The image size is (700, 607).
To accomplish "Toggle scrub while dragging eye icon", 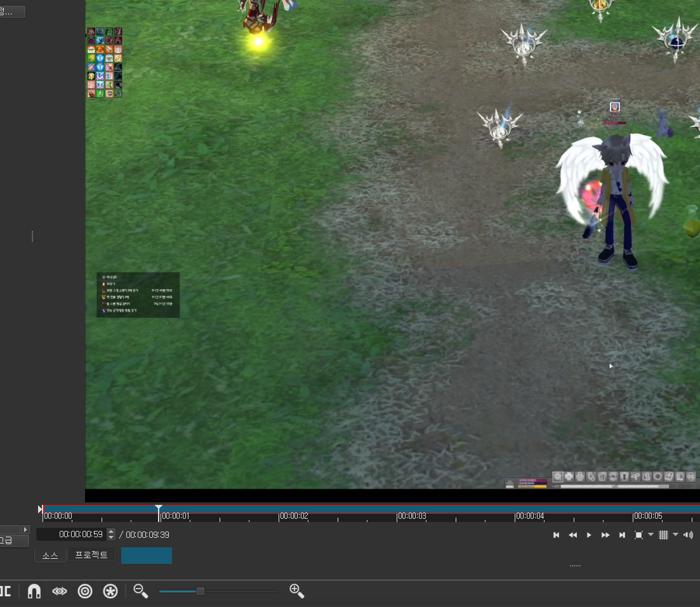I will (60, 591).
